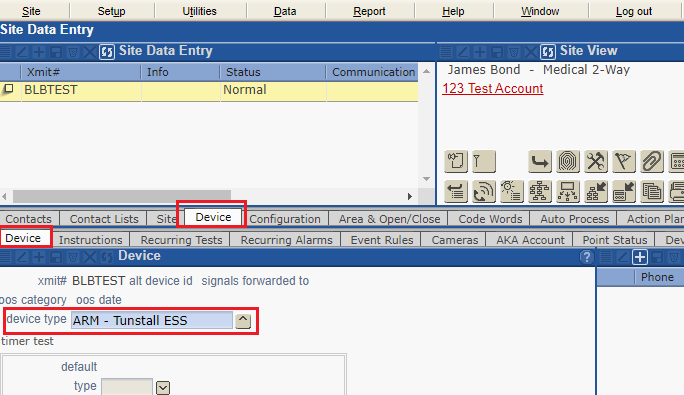Refresh the Site Data Entry panel
684x395 pixels.
(x=106, y=52)
